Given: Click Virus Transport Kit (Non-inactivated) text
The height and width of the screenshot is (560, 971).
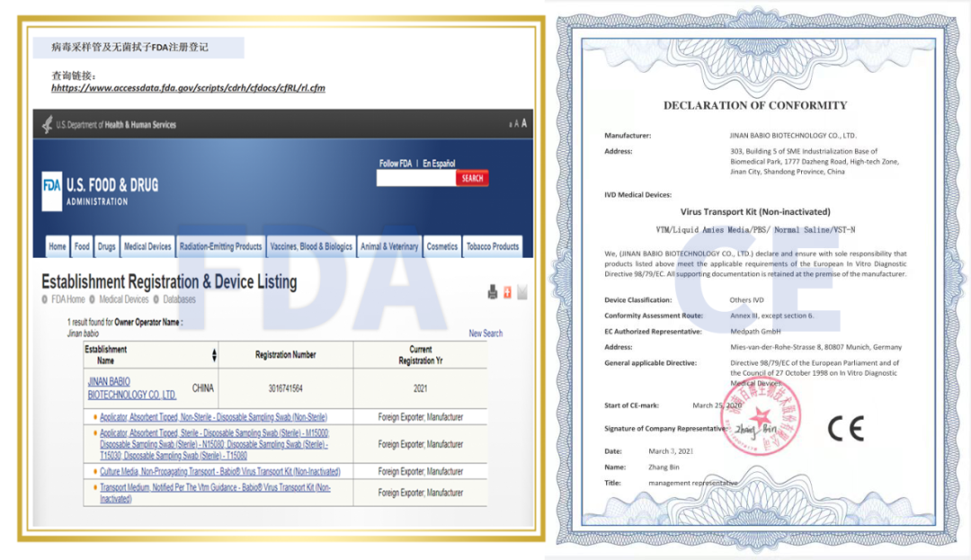Looking at the screenshot, I should (x=755, y=211).
